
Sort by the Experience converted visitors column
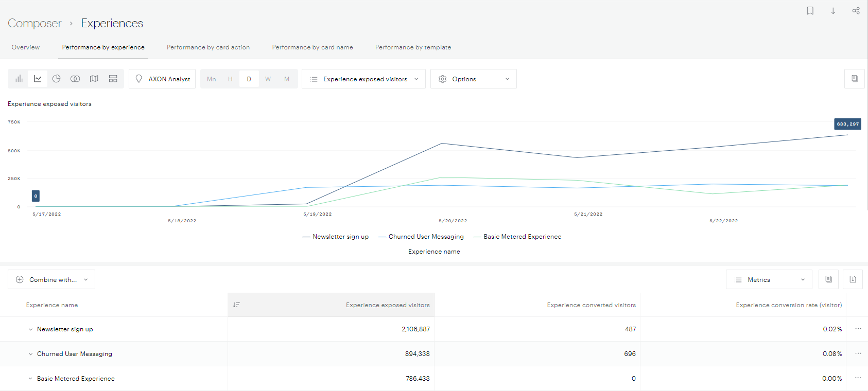point(591,305)
